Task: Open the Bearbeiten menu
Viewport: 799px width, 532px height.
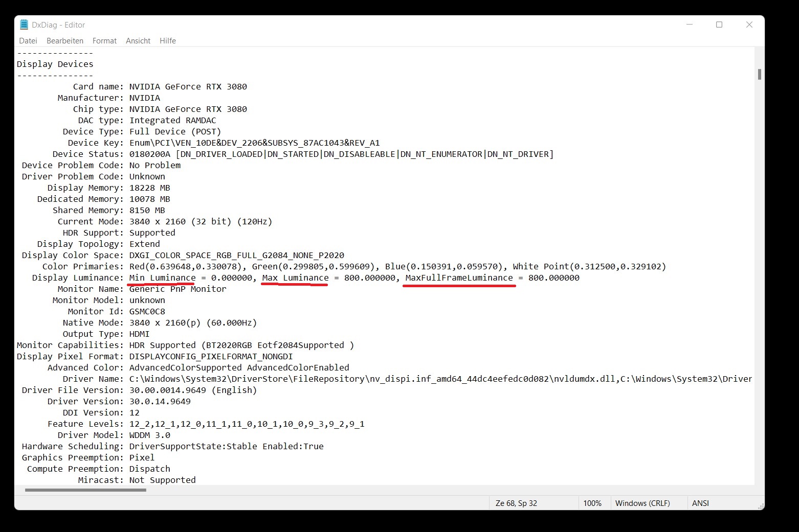Action: click(65, 41)
